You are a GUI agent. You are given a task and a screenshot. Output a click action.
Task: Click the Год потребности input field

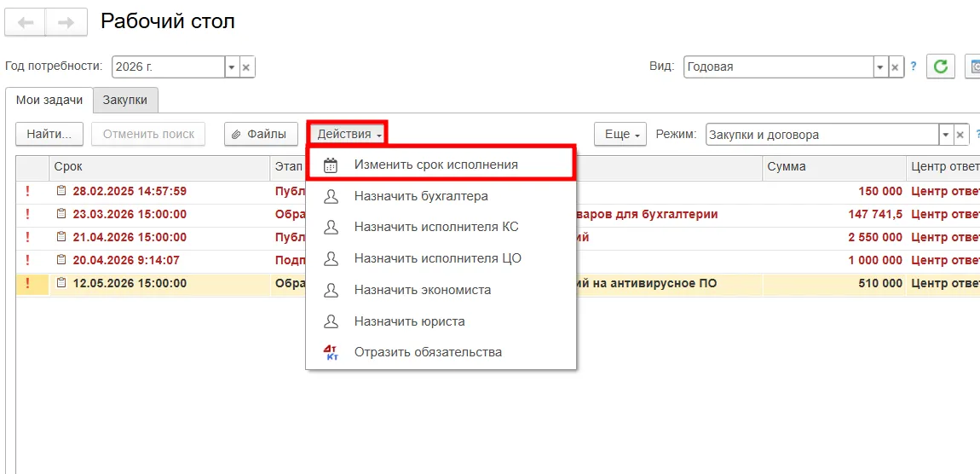(169, 66)
